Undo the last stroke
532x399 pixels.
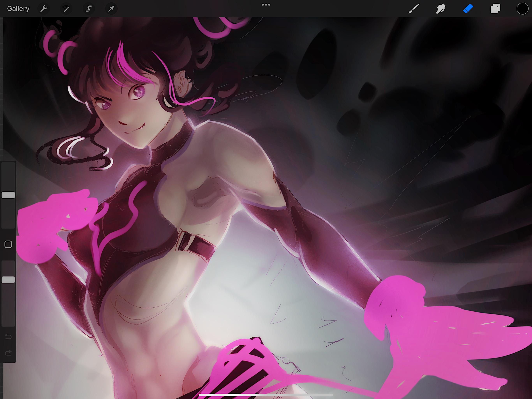(x=8, y=336)
